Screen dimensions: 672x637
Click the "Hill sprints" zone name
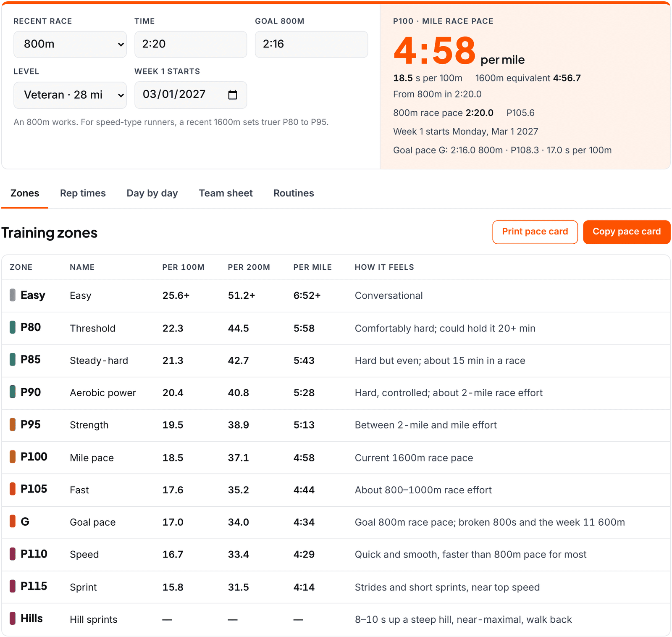point(94,619)
